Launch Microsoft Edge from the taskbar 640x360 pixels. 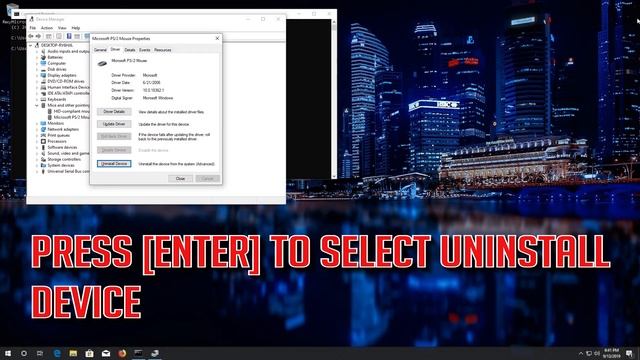click(57, 353)
